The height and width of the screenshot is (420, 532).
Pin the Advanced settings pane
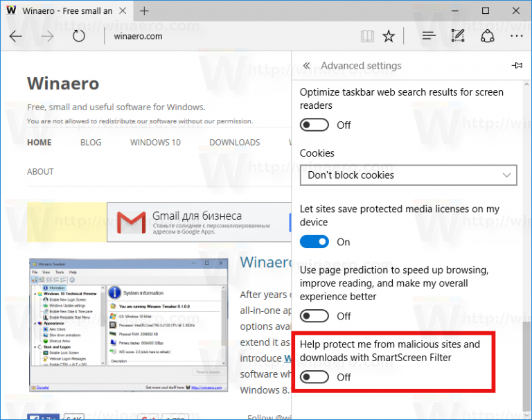tap(517, 65)
